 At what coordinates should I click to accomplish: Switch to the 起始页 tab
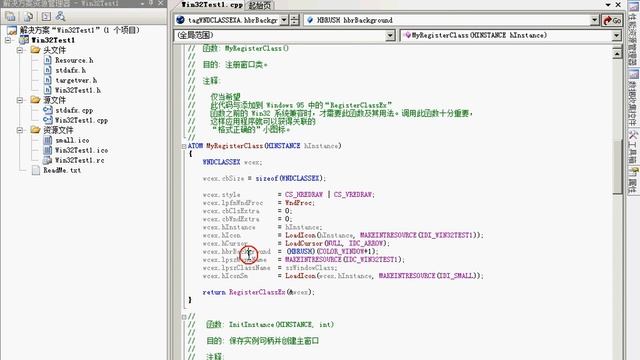[x=260, y=5]
